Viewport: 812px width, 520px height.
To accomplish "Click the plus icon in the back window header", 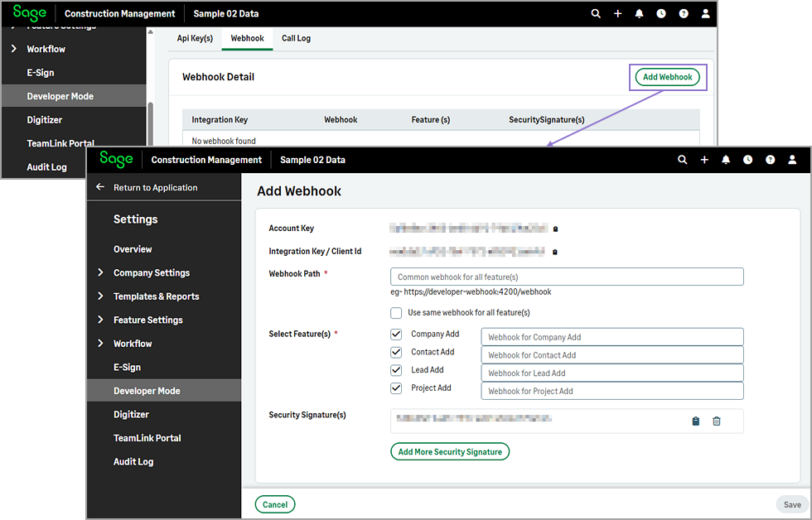I will [618, 14].
